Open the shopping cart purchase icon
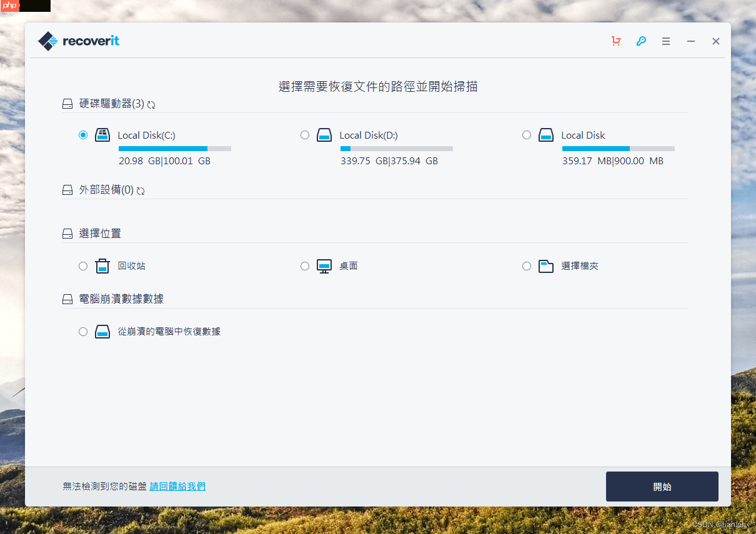This screenshot has height=534, width=756. pyautogui.click(x=616, y=41)
